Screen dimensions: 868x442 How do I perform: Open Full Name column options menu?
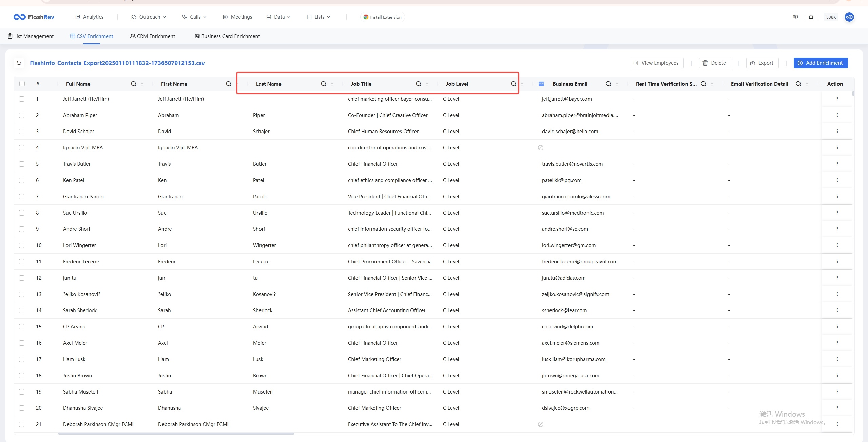(x=142, y=84)
